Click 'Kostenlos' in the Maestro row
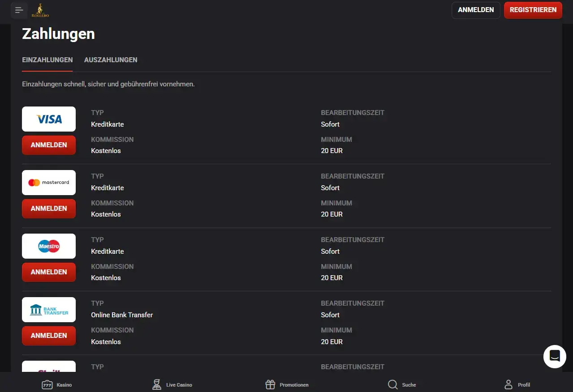The width and height of the screenshot is (573, 392). (x=106, y=278)
